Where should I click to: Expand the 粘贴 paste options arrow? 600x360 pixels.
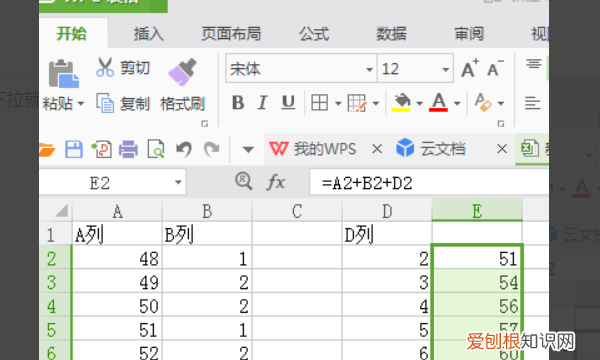click(80, 103)
